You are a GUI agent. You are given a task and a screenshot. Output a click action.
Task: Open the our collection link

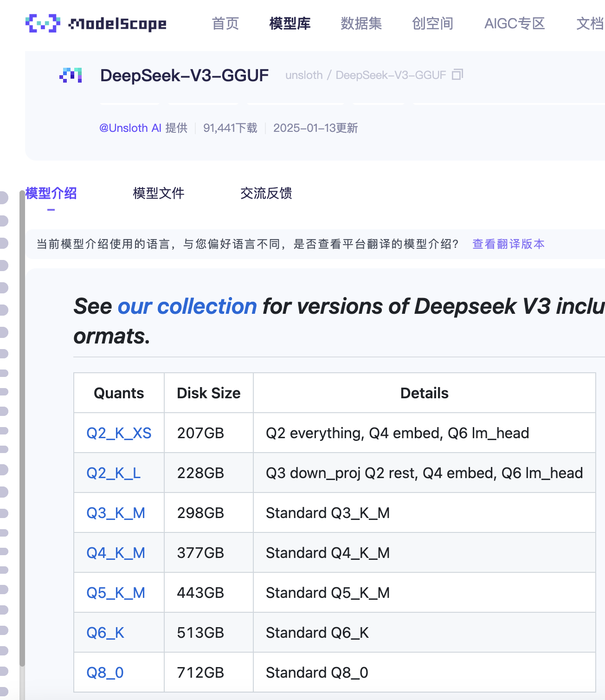(x=187, y=306)
